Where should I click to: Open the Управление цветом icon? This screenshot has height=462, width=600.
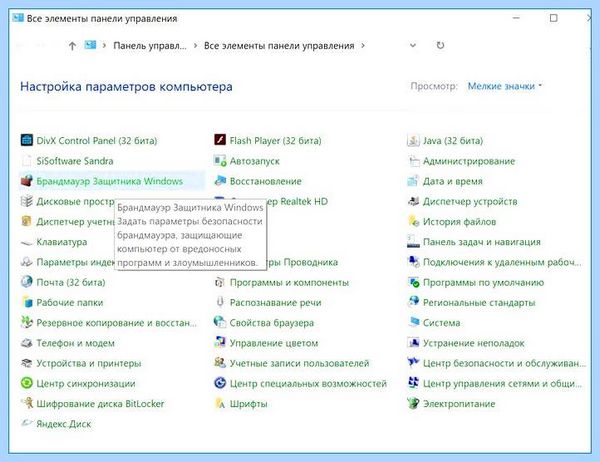220,343
